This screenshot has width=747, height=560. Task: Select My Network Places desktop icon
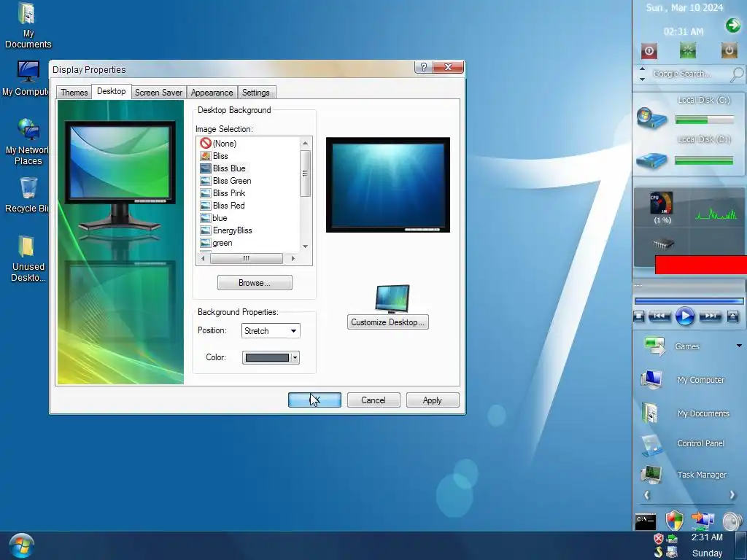[27, 142]
